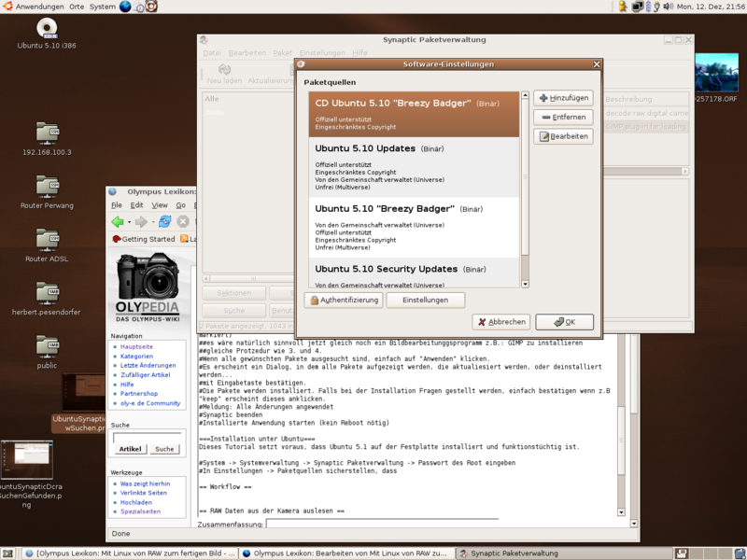The image size is (747, 560).
Task: Click the "Authentifizierung" button
Action: tap(345, 300)
